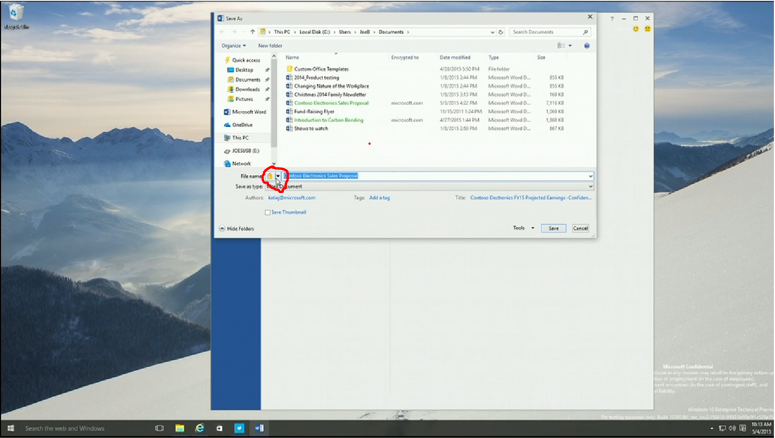Image resolution: width=775 pixels, height=438 pixels.
Task: Select Fund-Raising Flyer document
Action: 315,111
